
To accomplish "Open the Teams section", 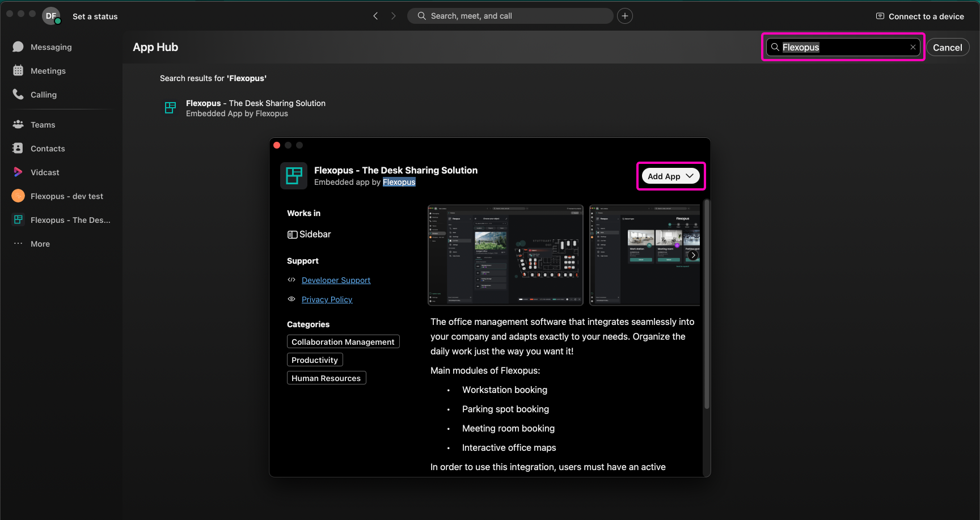I will [42, 125].
